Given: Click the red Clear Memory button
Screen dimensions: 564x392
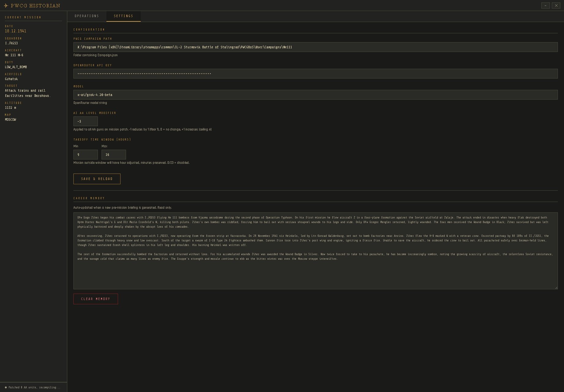Looking at the screenshot, I should tap(95, 299).
